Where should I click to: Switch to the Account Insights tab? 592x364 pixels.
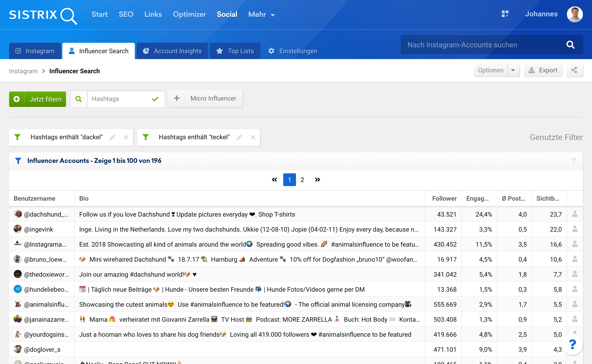(172, 51)
